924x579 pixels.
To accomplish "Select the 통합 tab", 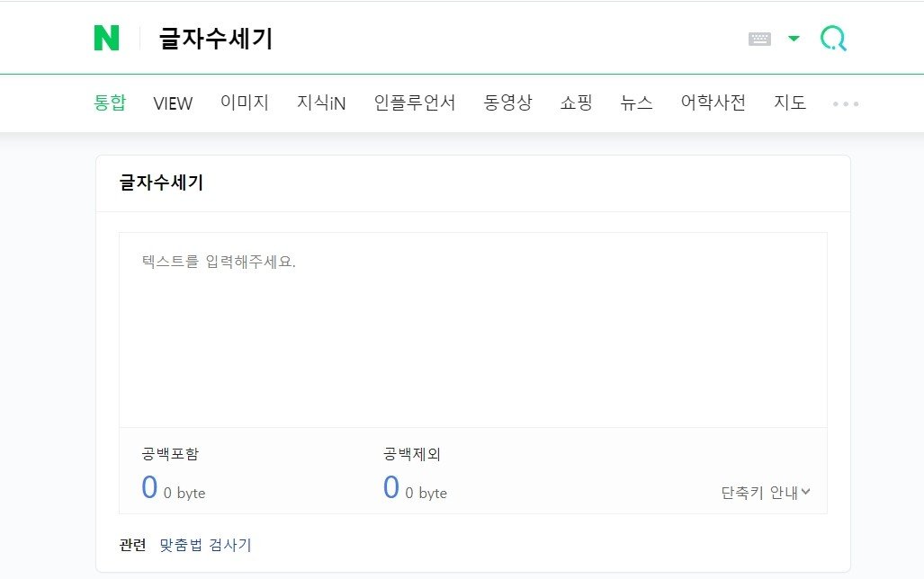I will pyautogui.click(x=110, y=102).
